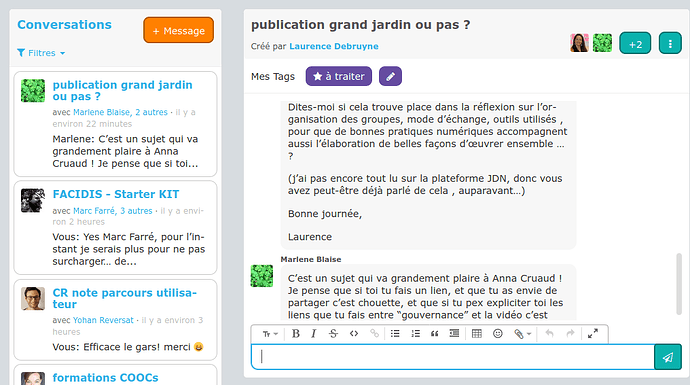Apply italic formatting in editor

pyautogui.click(x=314, y=334)
